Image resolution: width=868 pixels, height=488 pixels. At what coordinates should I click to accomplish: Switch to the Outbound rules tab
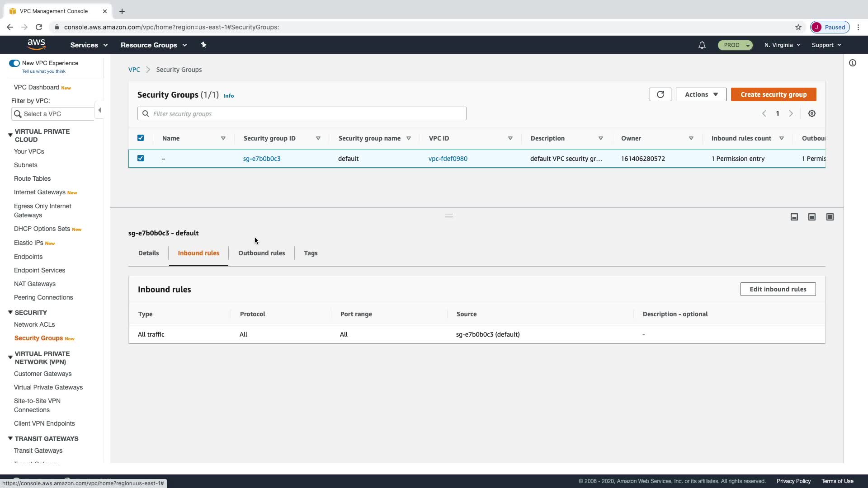[261, 253]
